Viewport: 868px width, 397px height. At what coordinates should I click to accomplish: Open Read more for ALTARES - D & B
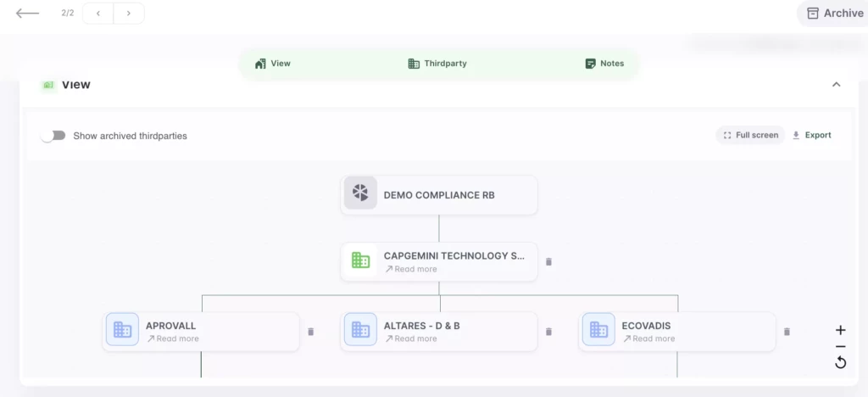[x=411, y=338]
